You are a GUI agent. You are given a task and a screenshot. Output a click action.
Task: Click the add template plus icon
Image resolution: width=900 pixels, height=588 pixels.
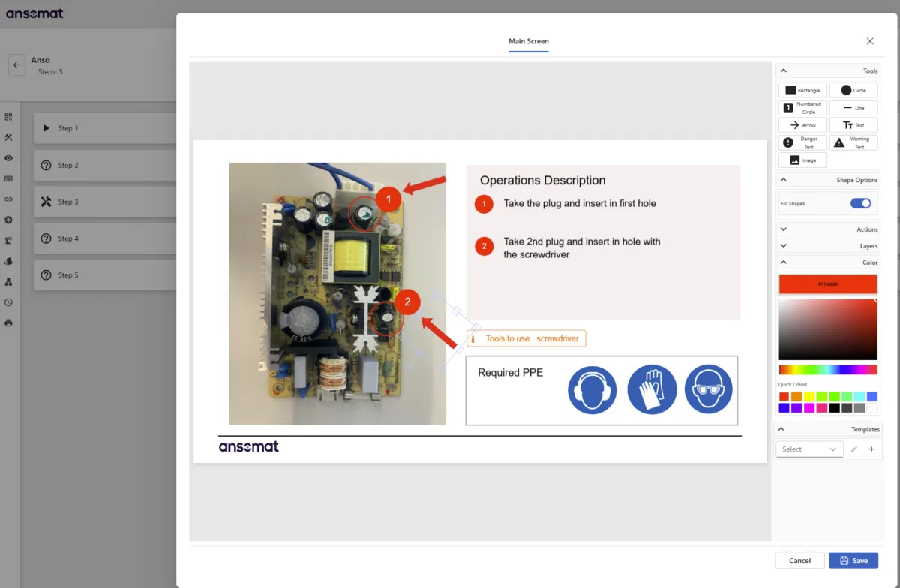(871, 449)
